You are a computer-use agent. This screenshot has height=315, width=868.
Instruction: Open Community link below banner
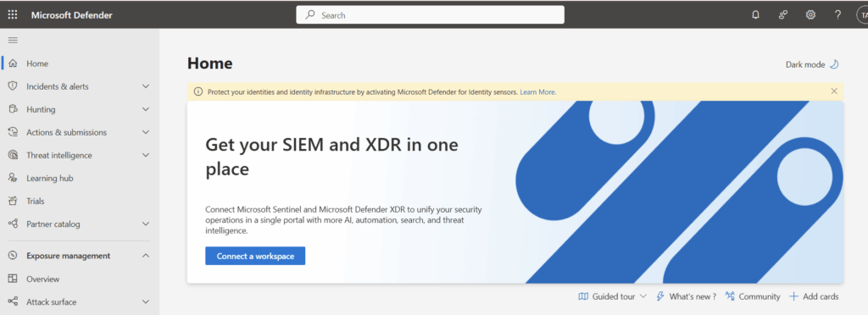pyautogui.click(x=759, y=296)
